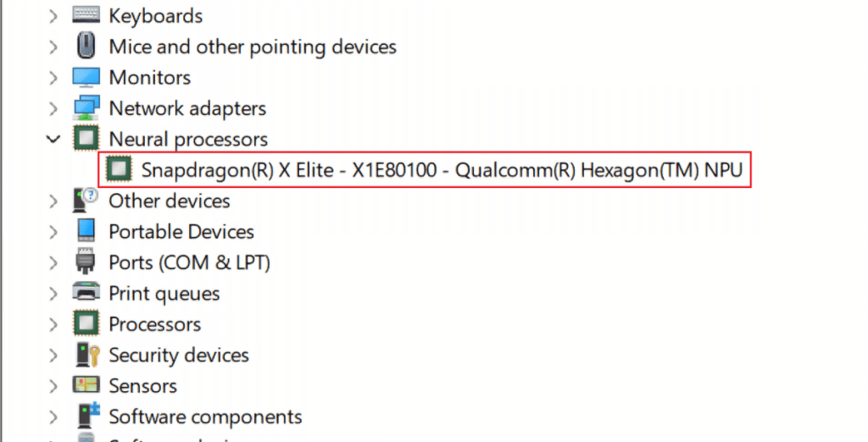Select the Monitors label

coord(149,77)
